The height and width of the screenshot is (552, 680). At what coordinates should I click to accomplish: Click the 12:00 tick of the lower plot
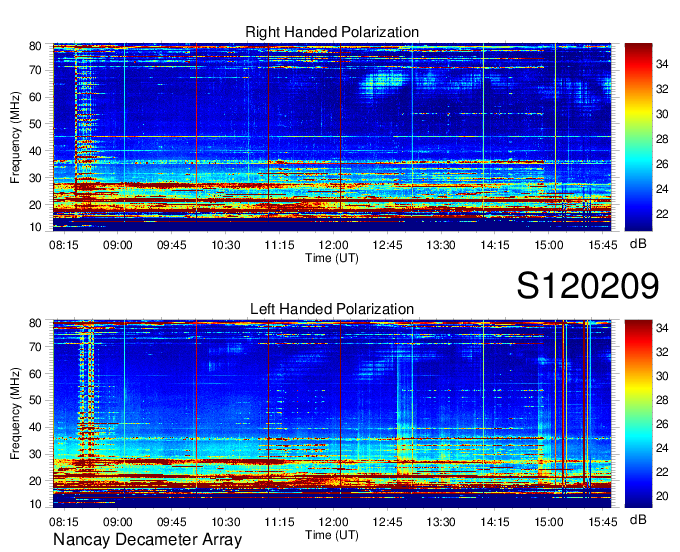333,522
